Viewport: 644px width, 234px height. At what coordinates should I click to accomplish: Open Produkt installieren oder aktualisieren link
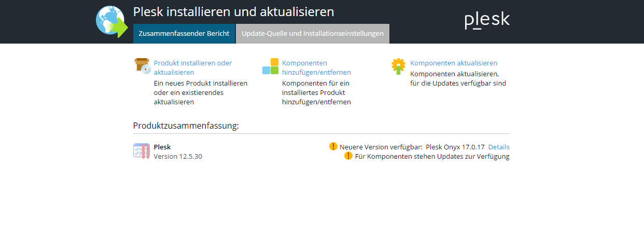coord(193,67)
